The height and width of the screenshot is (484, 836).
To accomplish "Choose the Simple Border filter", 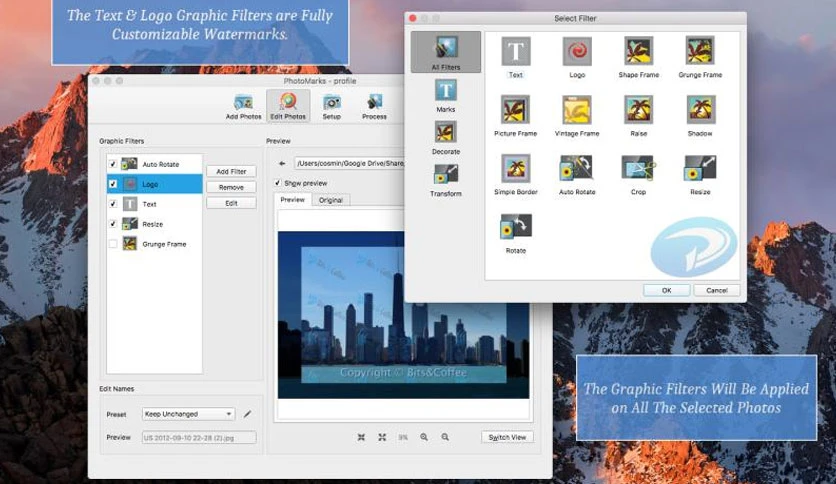I will pyautogui.click(x=516, y=168).
